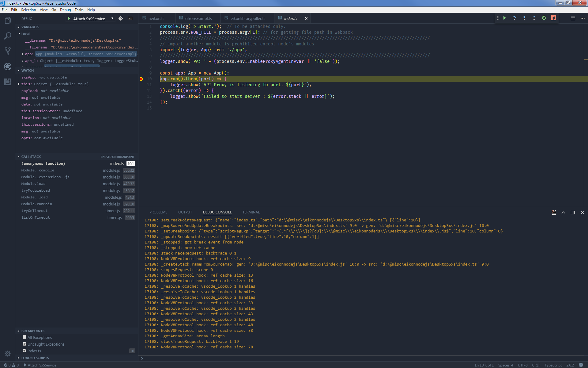This screenshot has width=588, height=368.
Task: Open the debug launch configurations gear icon
Action: tap(121, 18)
